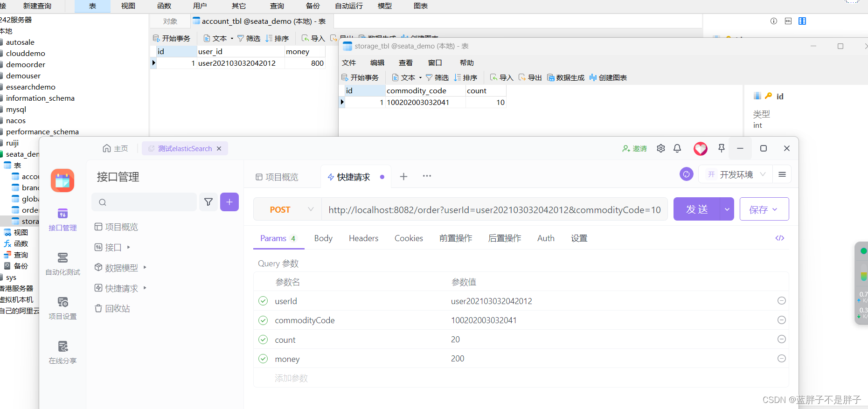
Task: Toggle the commodityCode parameter checkbox
Action: [263, 320]
